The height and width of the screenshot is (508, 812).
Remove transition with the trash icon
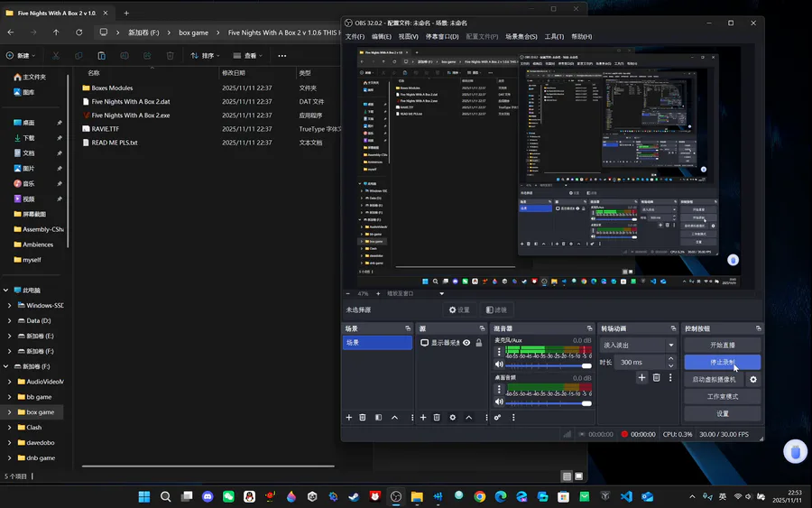point(656,377)
